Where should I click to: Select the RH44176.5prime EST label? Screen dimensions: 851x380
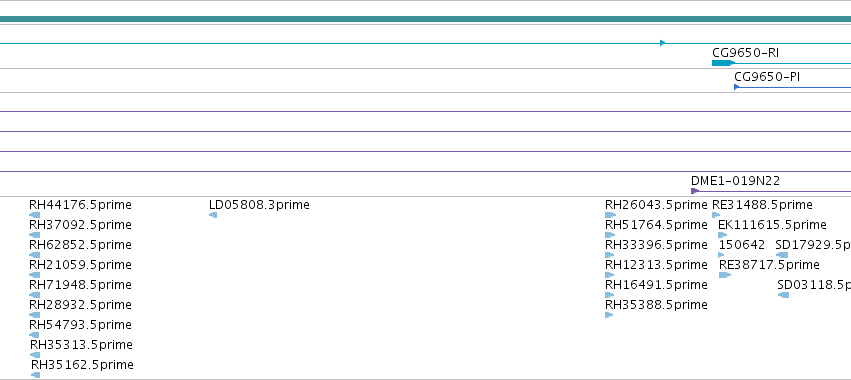[80, 205]
